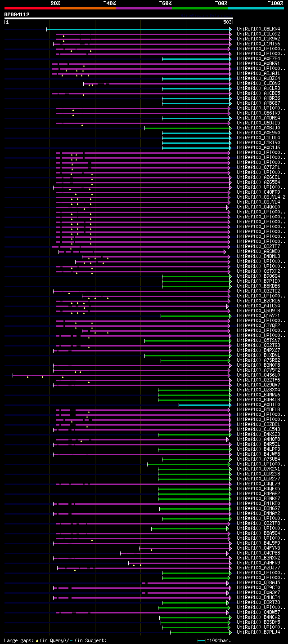Click label UniRef100_A0BJJ0

click(259, 128)
